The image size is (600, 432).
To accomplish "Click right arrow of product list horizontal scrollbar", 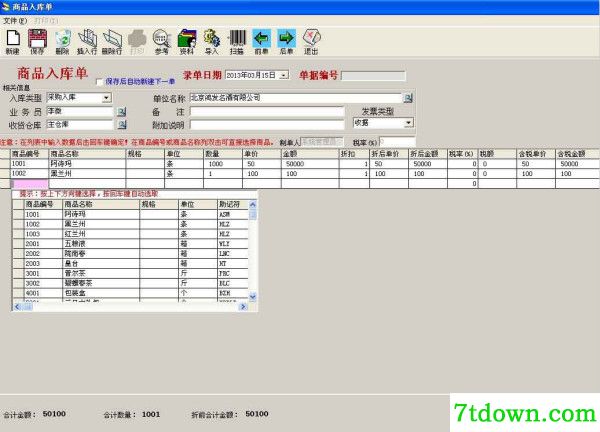I will (243, 306).
